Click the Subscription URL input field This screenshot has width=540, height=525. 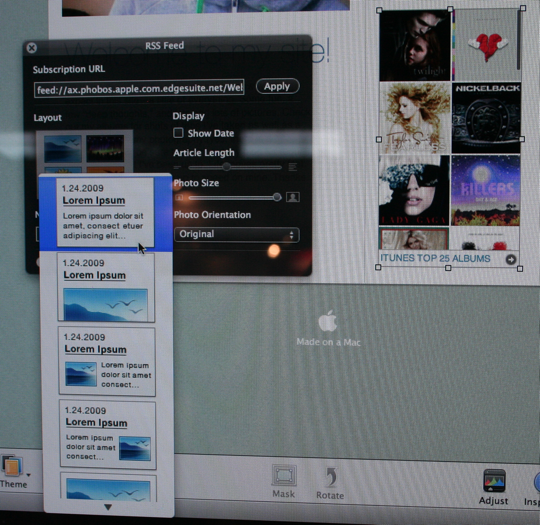[x=139, y=89]
